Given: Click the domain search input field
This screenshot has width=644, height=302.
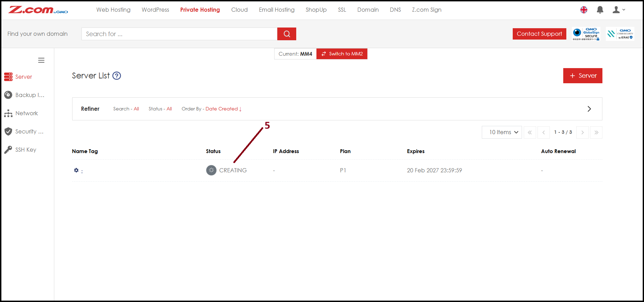Looking at the screenshot, I should (x=179, y=34).
